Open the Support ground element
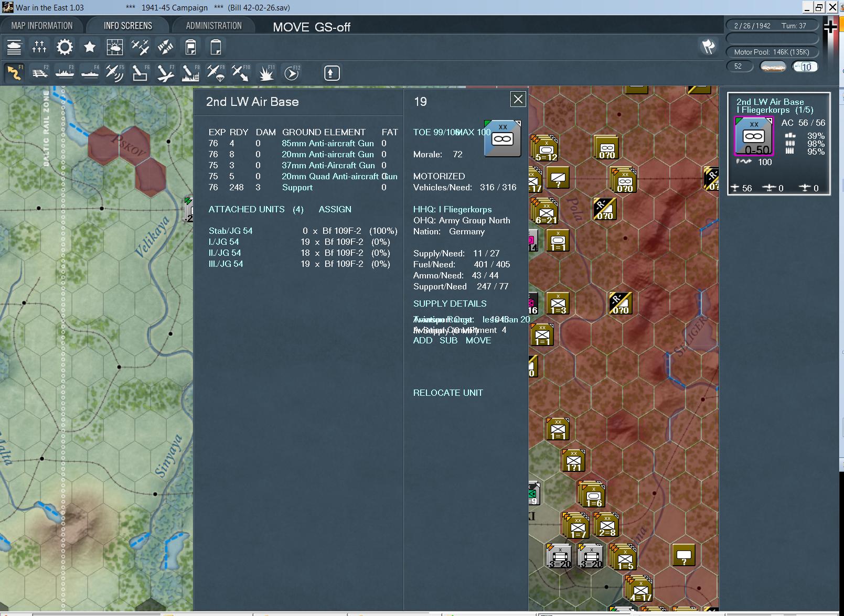 click(x=297, y=187)
